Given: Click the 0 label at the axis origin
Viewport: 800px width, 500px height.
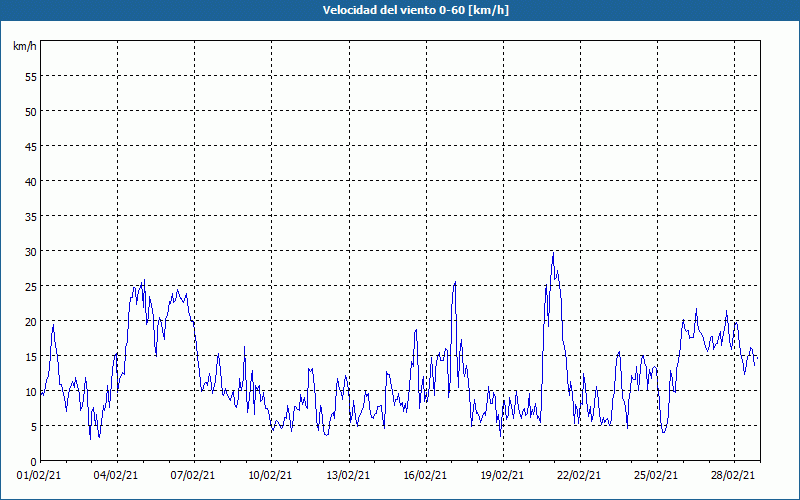Looking at the screenshot, I should (x=33, y=461).
